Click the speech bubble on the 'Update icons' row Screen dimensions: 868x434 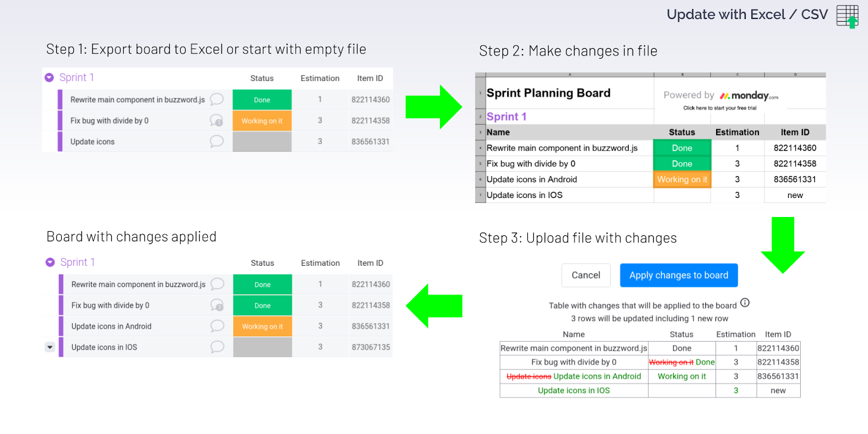tap(216, 142)
